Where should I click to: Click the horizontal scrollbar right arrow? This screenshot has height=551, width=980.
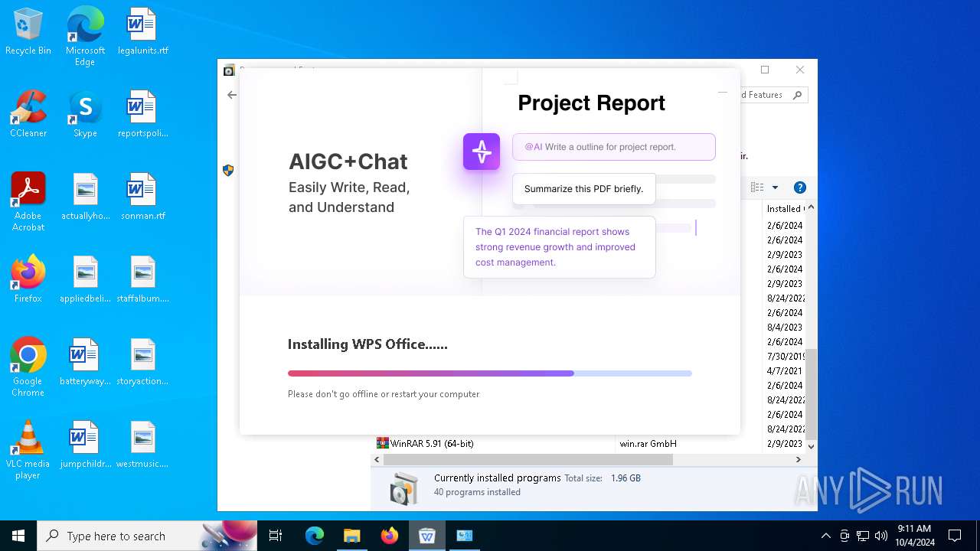coord(798,460)
